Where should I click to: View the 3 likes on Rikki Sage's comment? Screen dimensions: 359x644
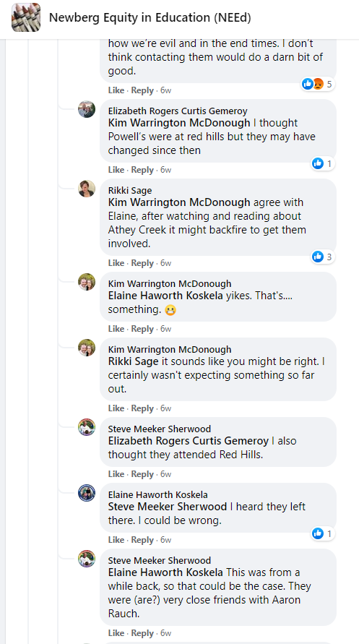[x=324, y=257]
